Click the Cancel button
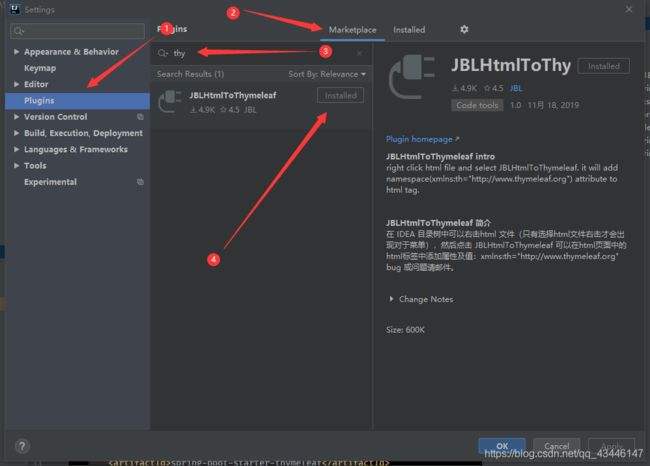The height and width of the screenshot is (466, 650). (x=556, y=446)
